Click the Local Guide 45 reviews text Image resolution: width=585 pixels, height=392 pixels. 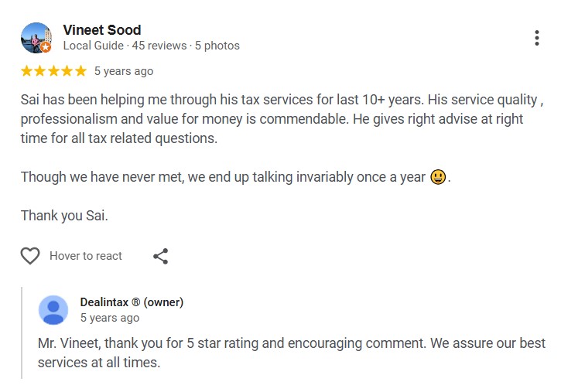pyautogui.click(x=151, y=46)
